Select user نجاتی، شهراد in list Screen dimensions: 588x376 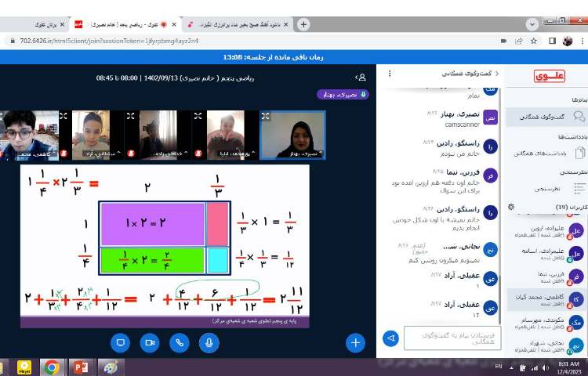coord(547,346)
